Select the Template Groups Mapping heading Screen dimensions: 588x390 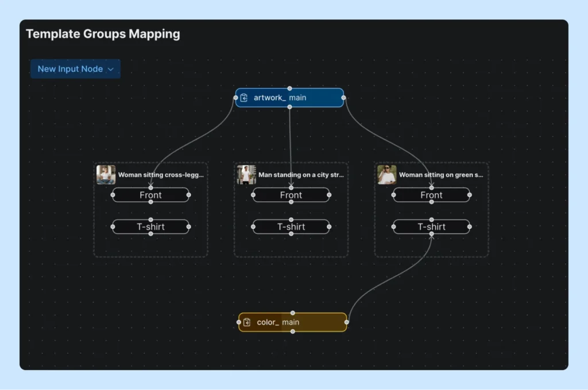click(103, 34)
